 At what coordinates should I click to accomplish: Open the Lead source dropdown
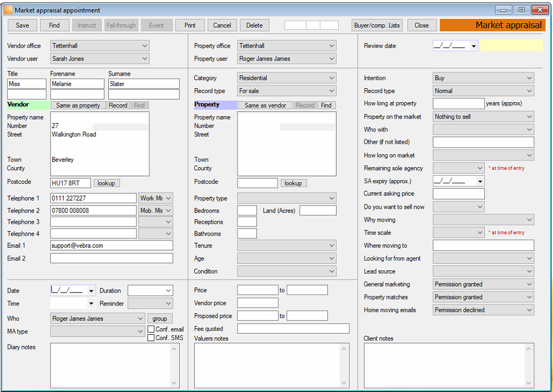tap(483, 271)
